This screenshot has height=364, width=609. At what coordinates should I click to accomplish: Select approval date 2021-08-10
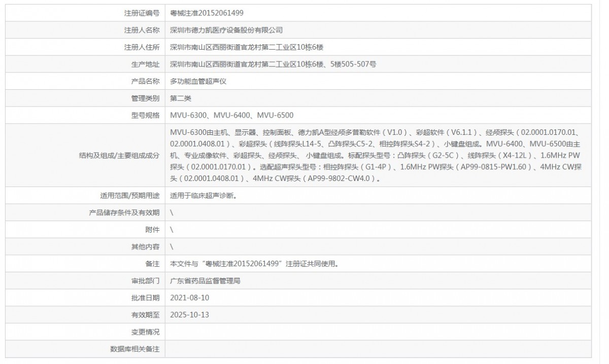(189, 298)
